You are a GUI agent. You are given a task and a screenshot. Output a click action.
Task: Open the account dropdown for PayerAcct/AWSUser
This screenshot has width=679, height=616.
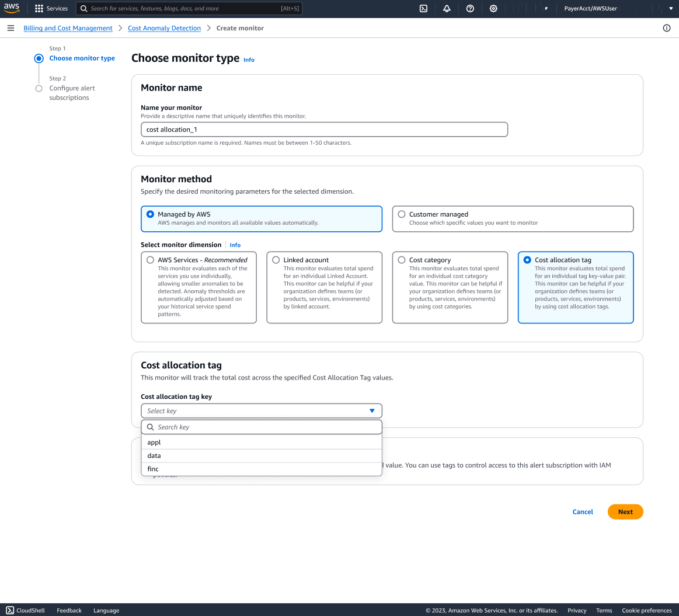[x=591, y=8]
